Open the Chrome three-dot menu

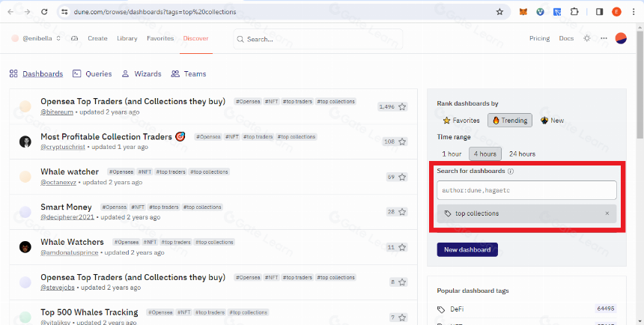tap(634, 12)
